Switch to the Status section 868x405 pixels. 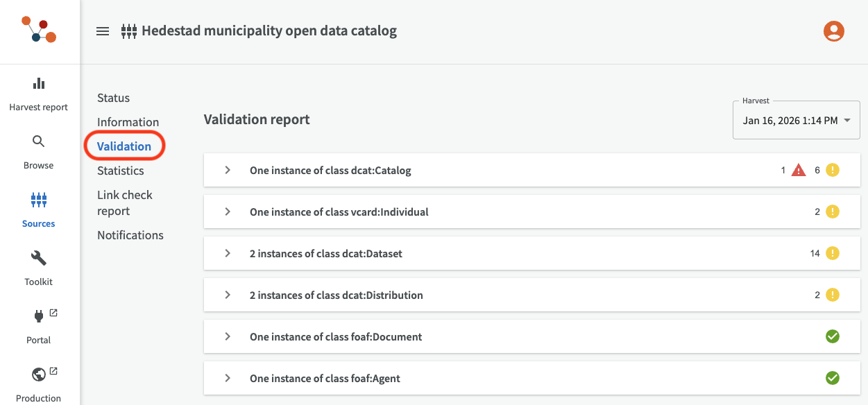pyautogui.click(x=113, y=98)
